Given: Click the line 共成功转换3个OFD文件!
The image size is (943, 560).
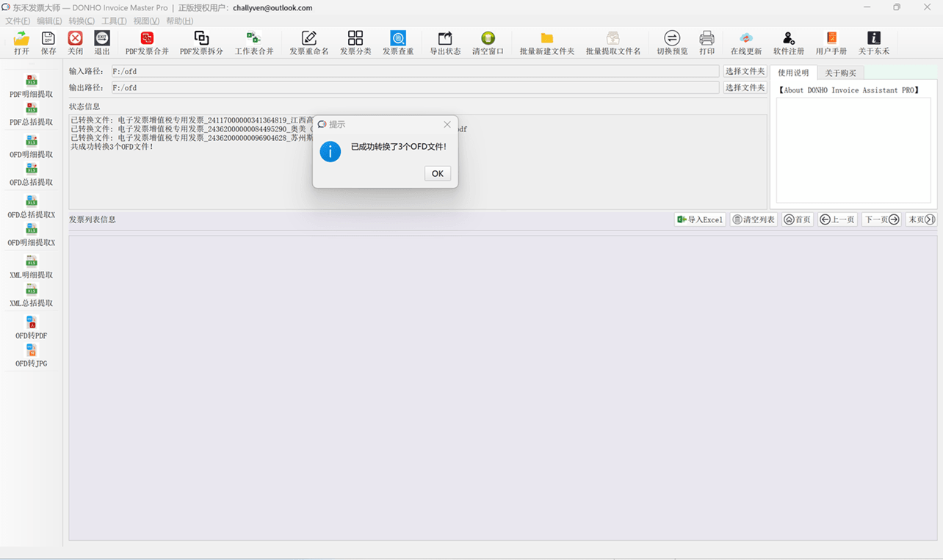Looking at the screenshot, I should (112, 147).
